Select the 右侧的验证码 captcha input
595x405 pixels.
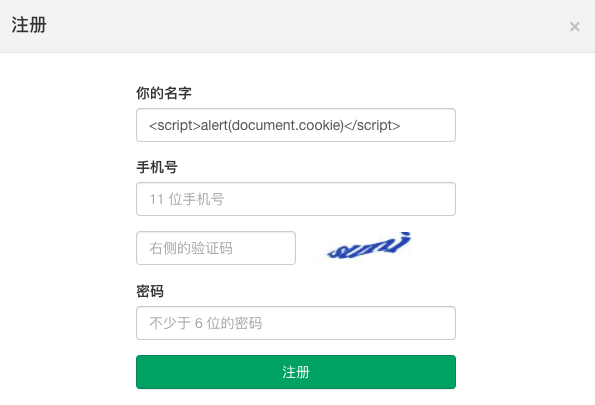pos(216,248)
